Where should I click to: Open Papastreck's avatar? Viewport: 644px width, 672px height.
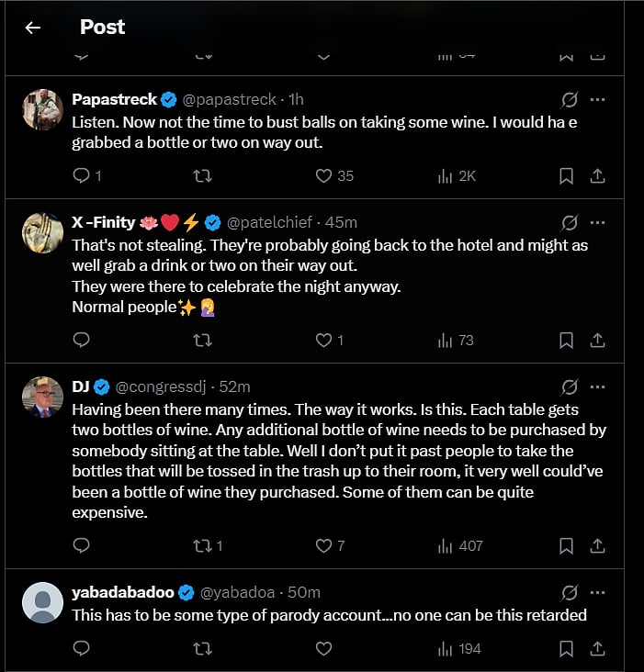tap(42, 109)
